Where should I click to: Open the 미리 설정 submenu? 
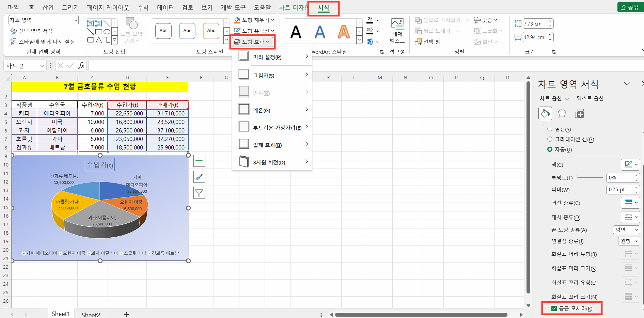(x=272, y=57)
